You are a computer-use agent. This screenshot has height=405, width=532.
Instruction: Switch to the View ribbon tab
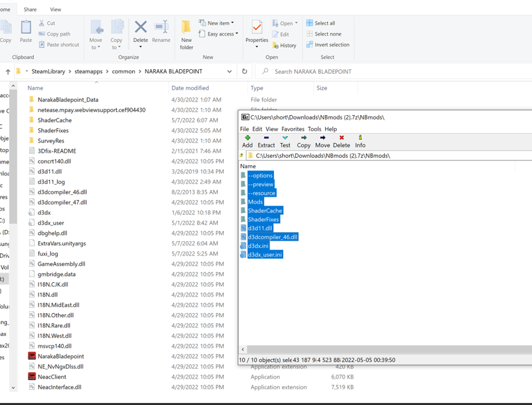pos(56,9)
